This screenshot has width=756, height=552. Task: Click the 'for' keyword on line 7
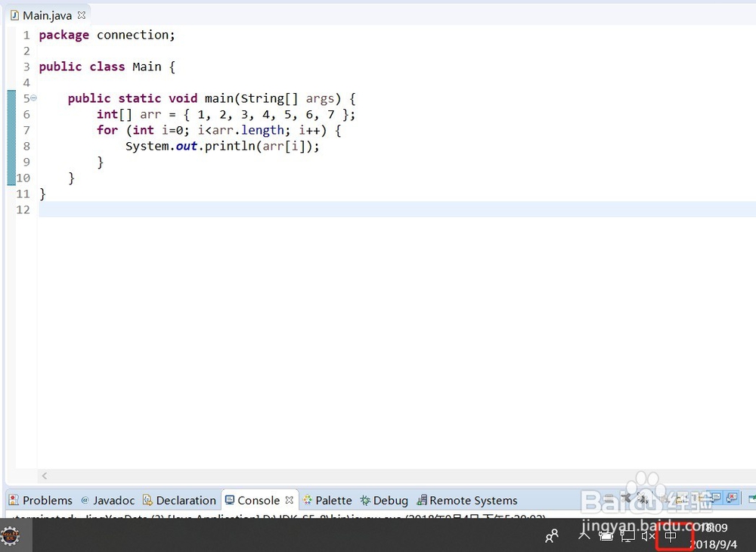pyautogui.click(x=107, y=130)
